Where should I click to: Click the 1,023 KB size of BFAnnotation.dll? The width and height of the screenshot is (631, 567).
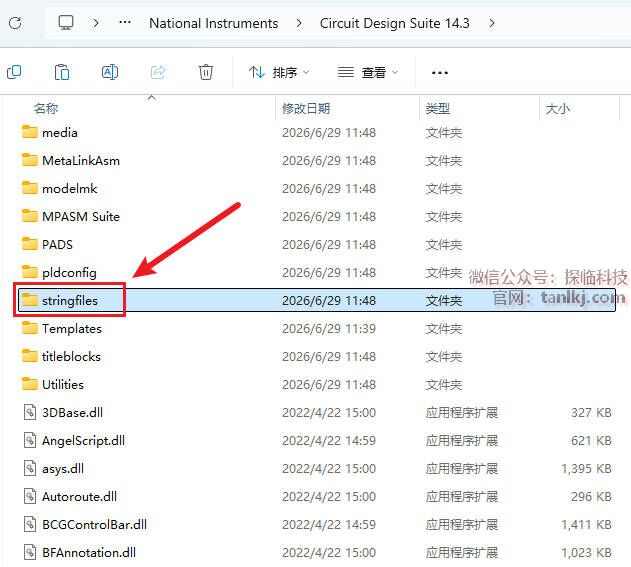tap(586, 553)
